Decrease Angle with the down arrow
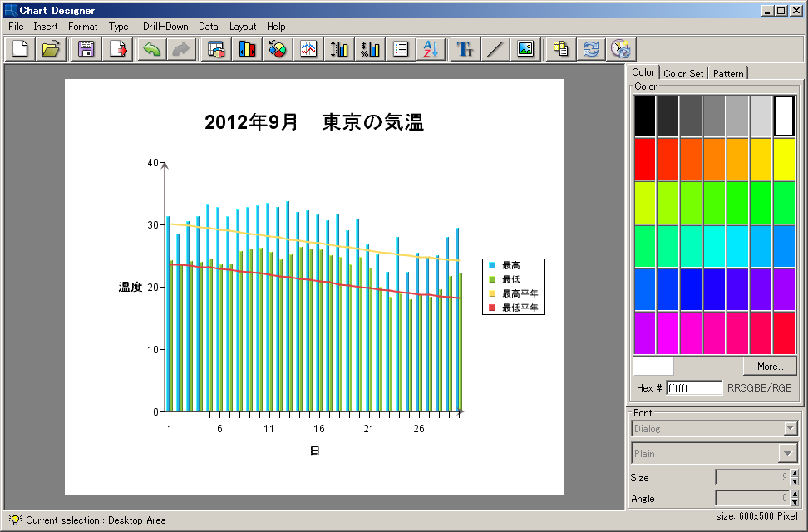Screen dimensions: 808x532 tap(795, 502)
